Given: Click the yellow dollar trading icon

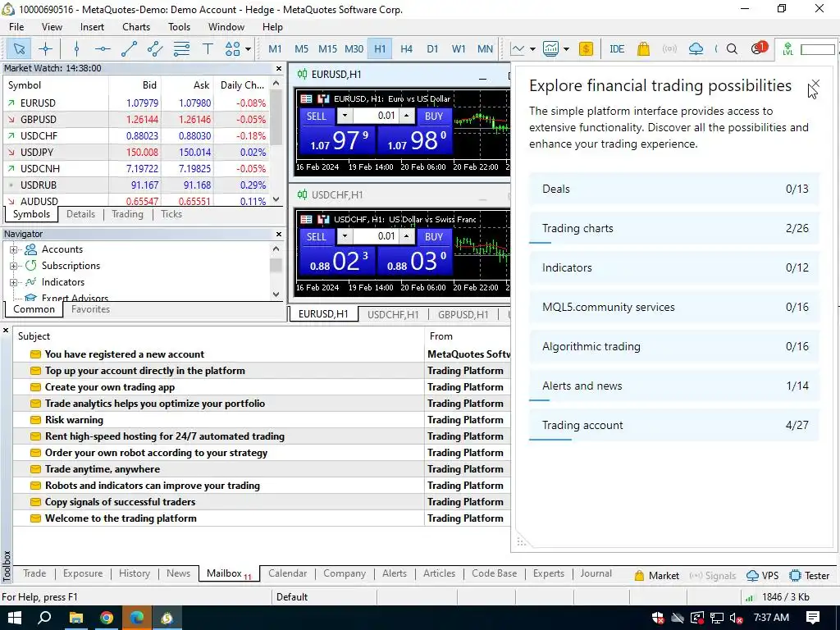Looking at the screenshot, I should pos(586,49).
